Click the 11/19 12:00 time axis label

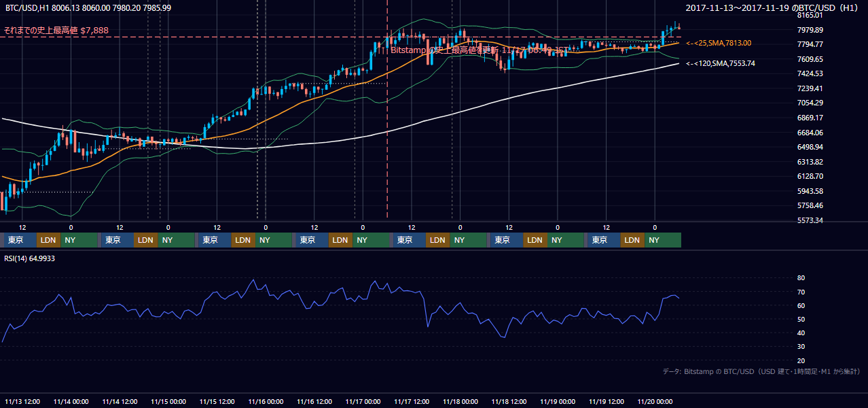click(607, 401)
